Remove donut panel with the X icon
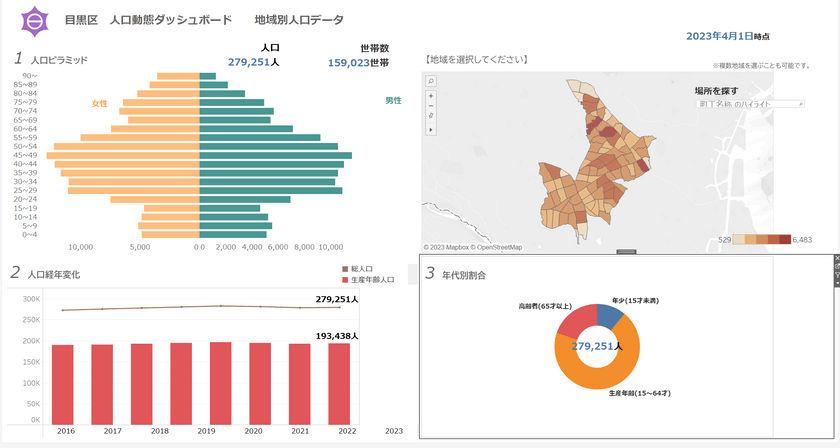 835,259
